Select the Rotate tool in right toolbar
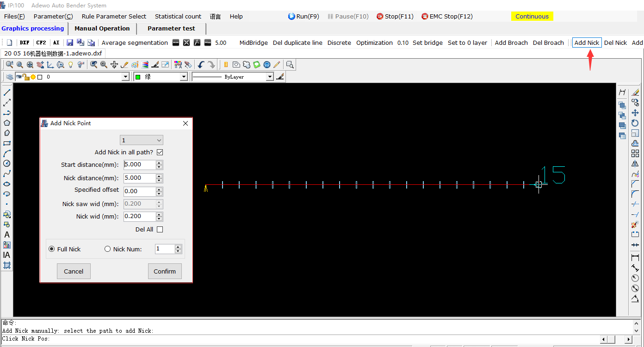This screenshot has width=644, height=347. tap(635, 123)
